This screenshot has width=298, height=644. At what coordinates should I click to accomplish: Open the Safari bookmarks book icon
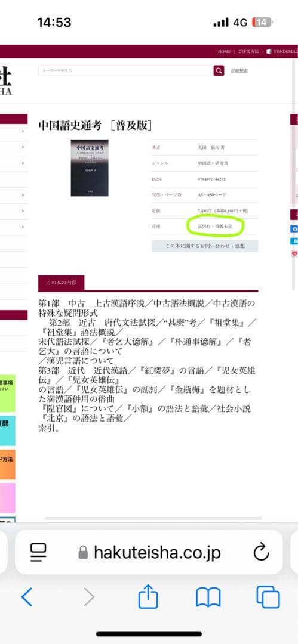[x=208, y=597]
